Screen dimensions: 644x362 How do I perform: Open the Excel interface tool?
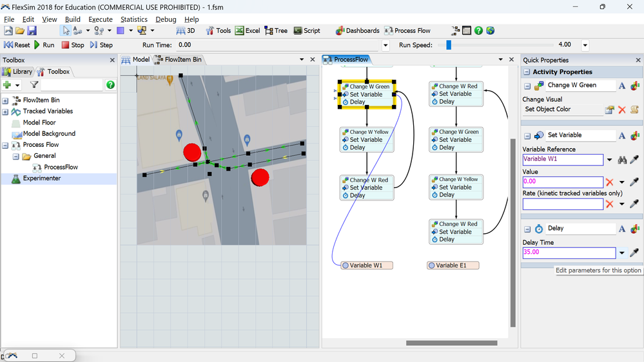(x=248, y=30)
